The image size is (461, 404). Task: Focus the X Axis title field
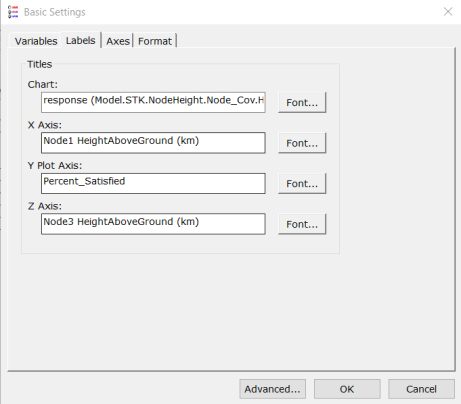click(153, 143)
